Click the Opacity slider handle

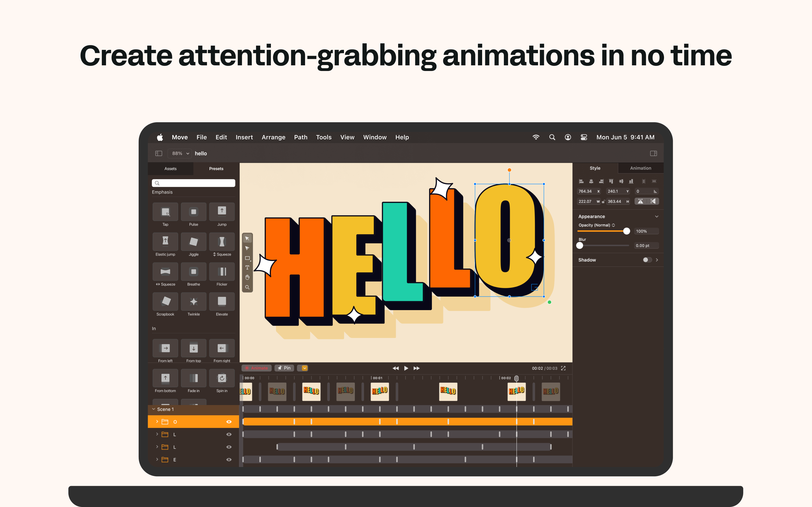pyautogui.click(x=626, y=231)
